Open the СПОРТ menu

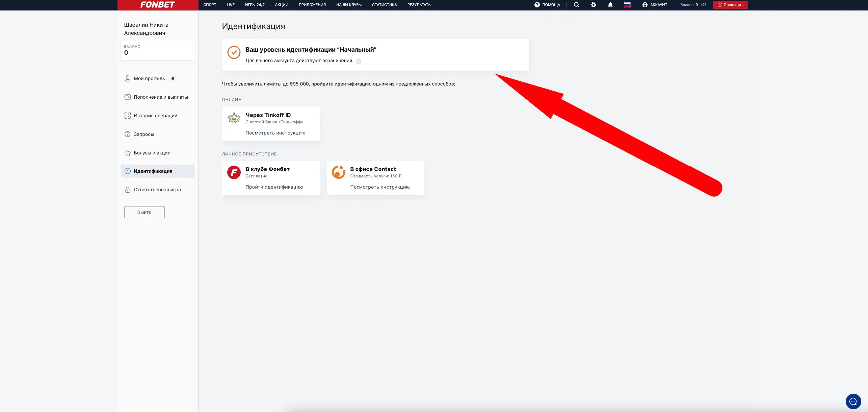tap(210, 5)
